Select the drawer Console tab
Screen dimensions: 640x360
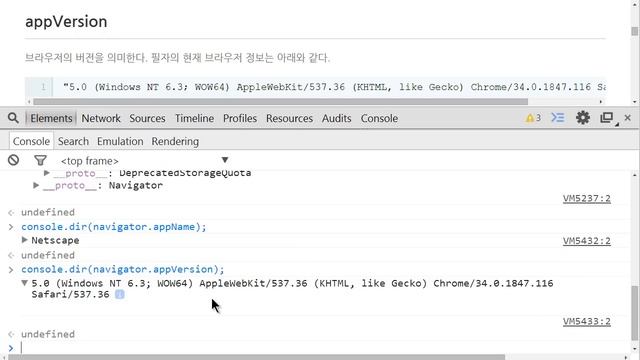point(31,141)
